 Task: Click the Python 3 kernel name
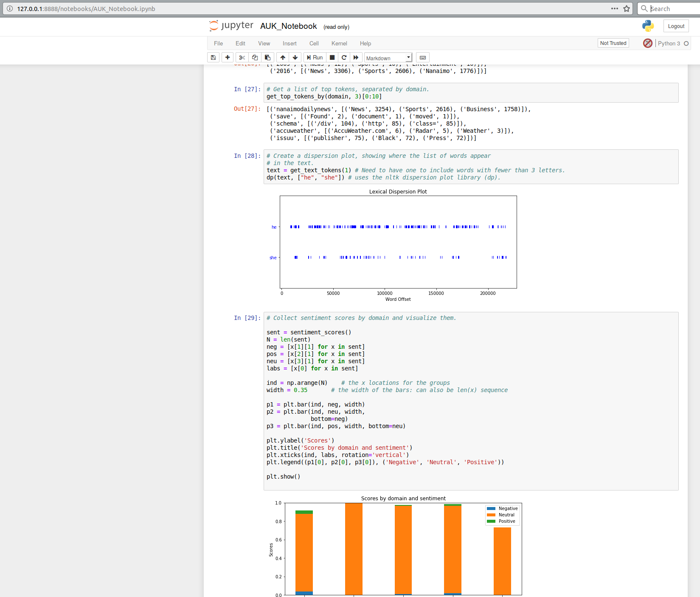pos(669,43)
